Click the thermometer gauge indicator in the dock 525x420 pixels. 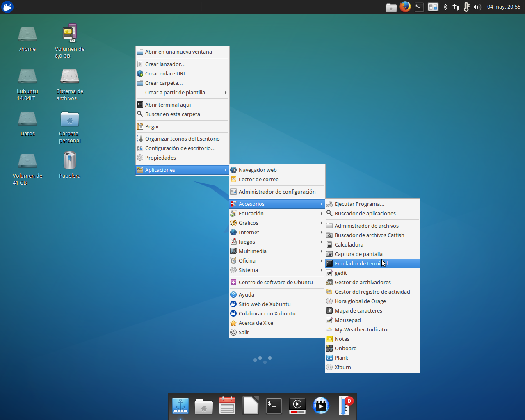344,406
